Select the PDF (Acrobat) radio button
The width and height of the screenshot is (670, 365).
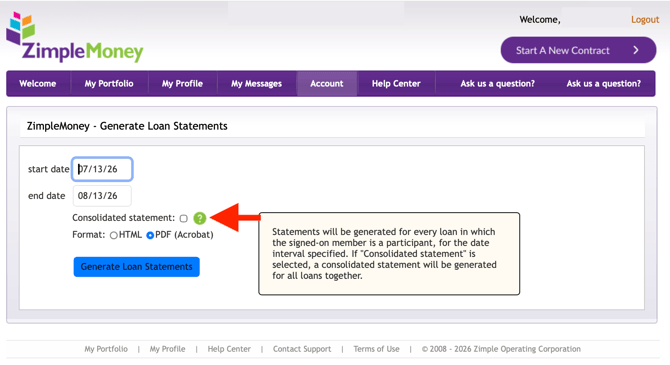[x=150, y=235]
